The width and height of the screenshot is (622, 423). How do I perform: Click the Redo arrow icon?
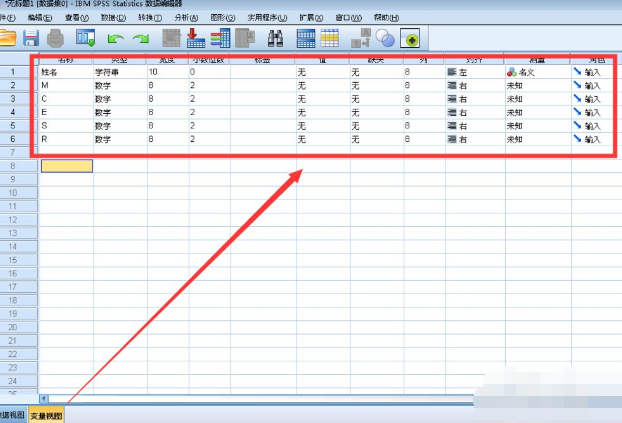tap(141, 38)
